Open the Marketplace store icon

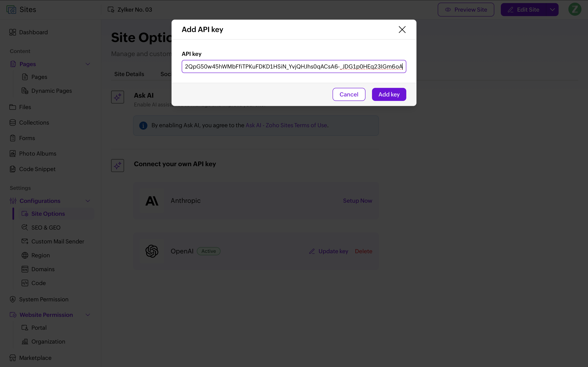(x=13, y=358)
